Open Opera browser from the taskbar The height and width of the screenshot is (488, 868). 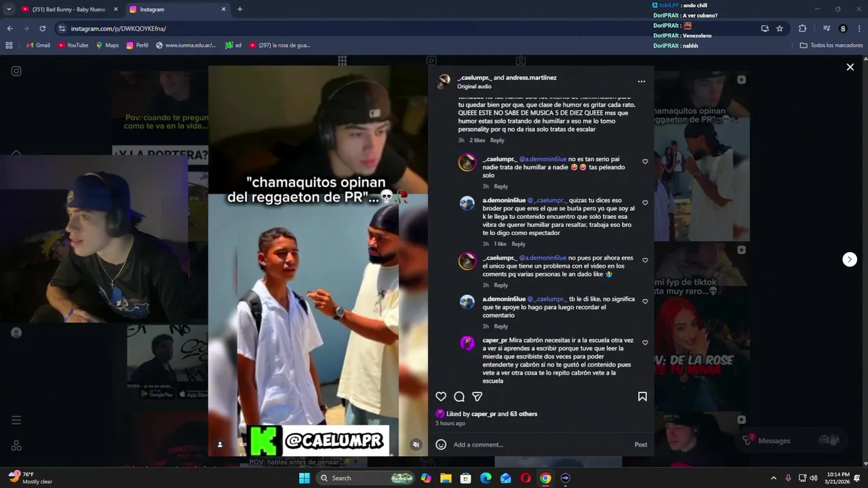pyautogui.click(x=526, y=478)
